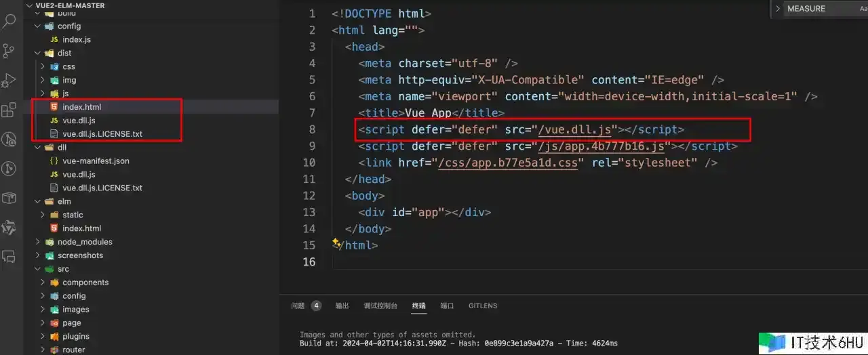This screenshot has width=868, height=355.
Task: Open the chat bubbles icon in activity bar
Action: [x=9, y=257]
